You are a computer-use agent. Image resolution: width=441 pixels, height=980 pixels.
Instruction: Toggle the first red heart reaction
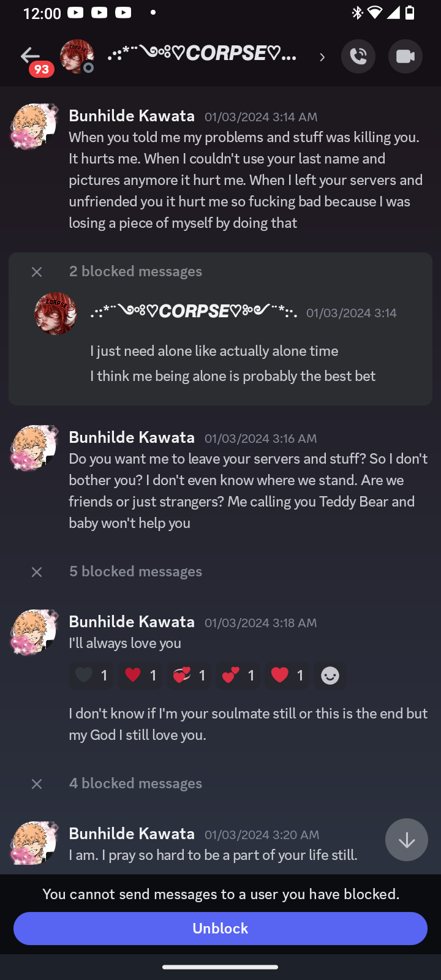140,675
